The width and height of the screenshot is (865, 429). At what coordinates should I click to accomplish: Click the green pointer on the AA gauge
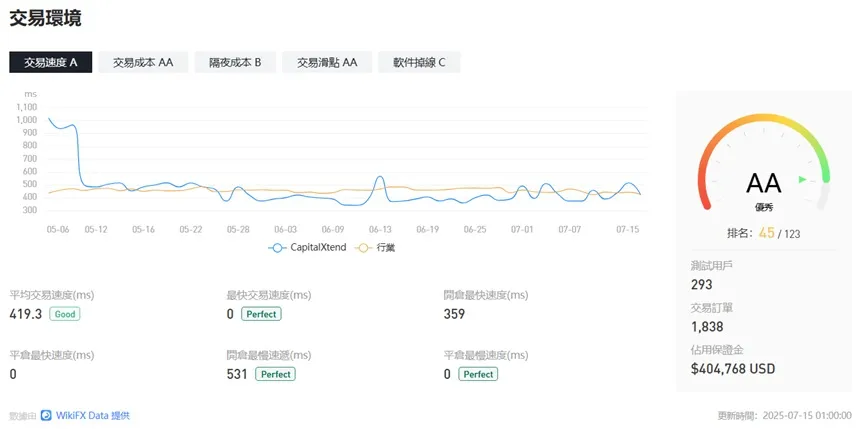tap(803, 179)
